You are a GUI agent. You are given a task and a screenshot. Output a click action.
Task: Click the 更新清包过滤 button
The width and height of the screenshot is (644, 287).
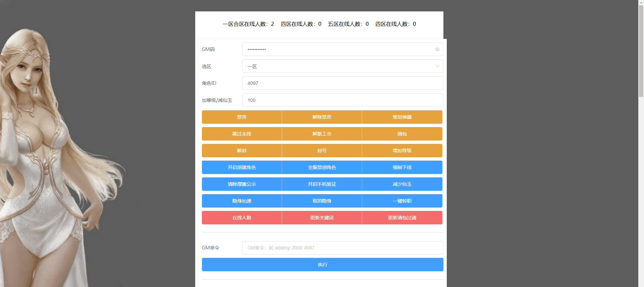pyautogui.click(x=402, y=218)
